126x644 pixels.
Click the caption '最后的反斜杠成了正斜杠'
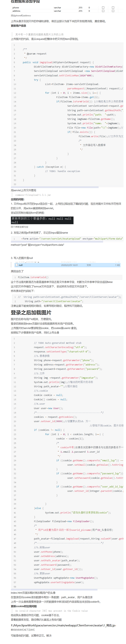tap(23, 630)
